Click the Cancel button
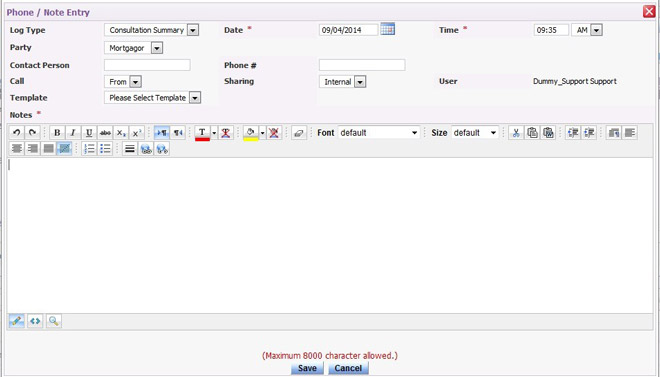This screenshot has height=377, width=660. click(348, 368)
